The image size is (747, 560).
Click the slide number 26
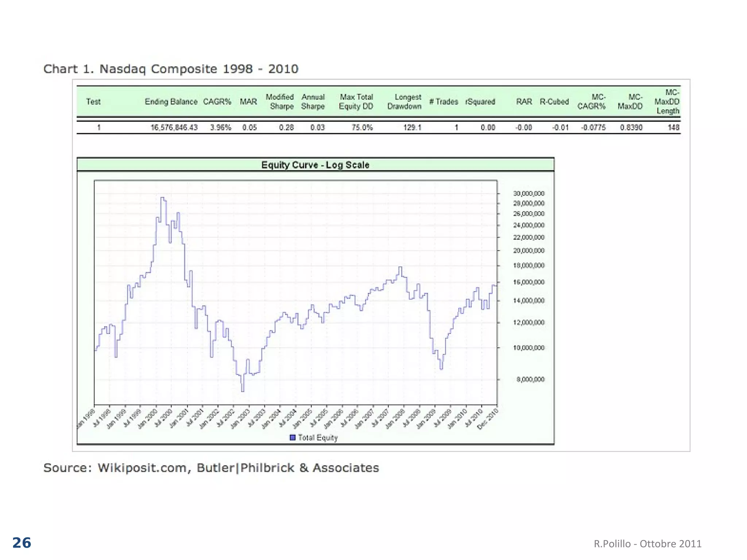pos(22,543)
